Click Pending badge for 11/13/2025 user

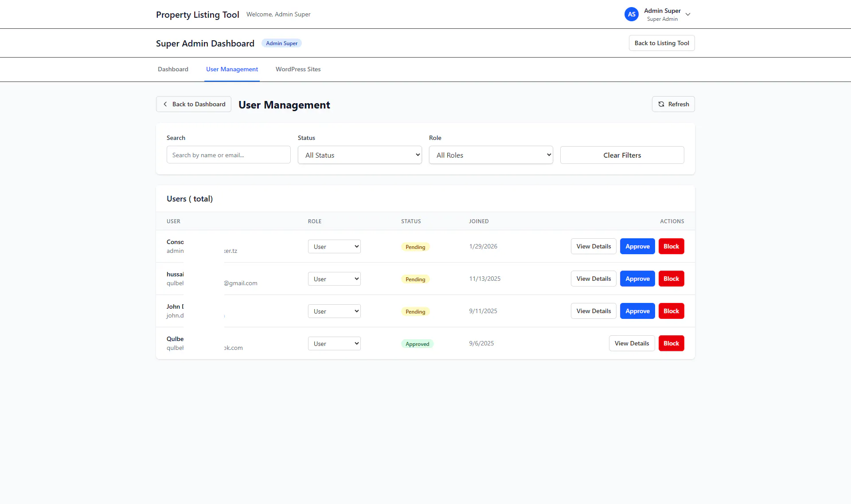pos(415,279)
